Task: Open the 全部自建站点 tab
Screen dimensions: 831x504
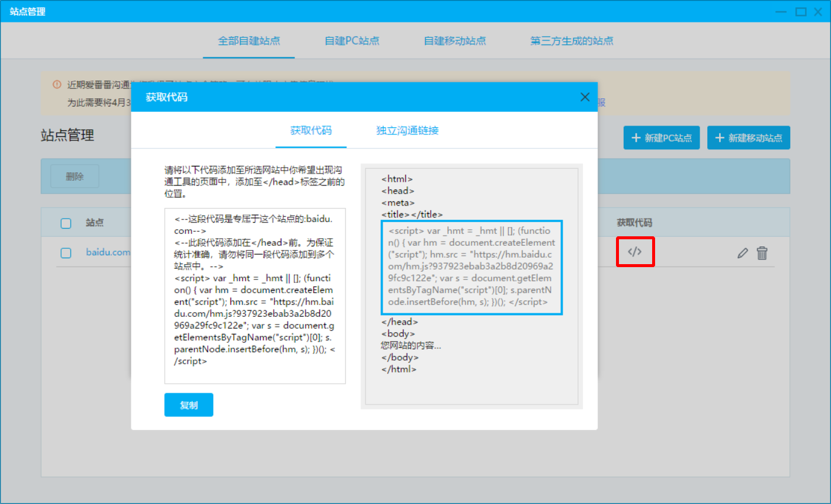Action: pyautogui.click(x=249, y=41)
